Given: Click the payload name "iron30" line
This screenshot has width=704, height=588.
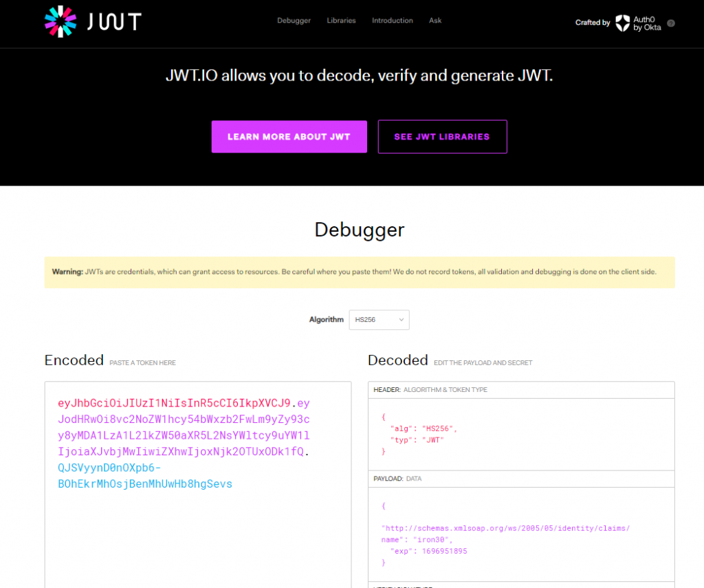Looking at the screenshot, I should click(x=417, y=540).
